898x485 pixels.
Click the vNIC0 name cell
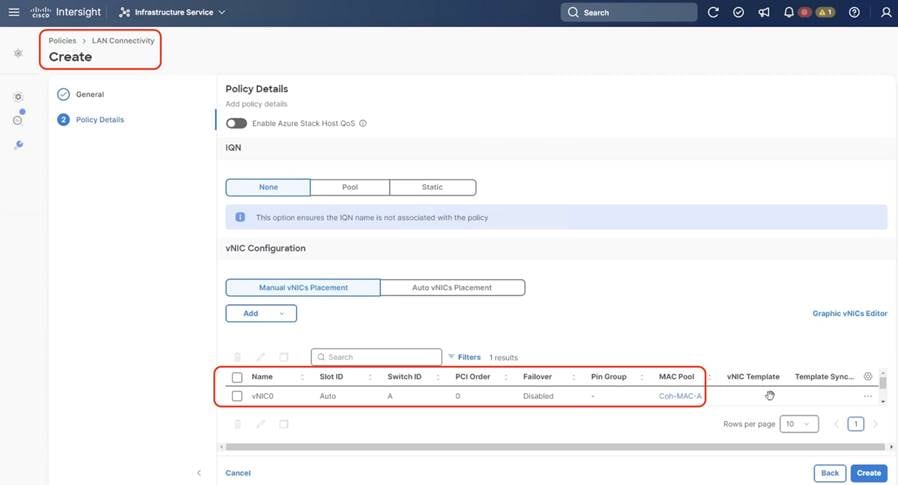[x=262, y=396]
